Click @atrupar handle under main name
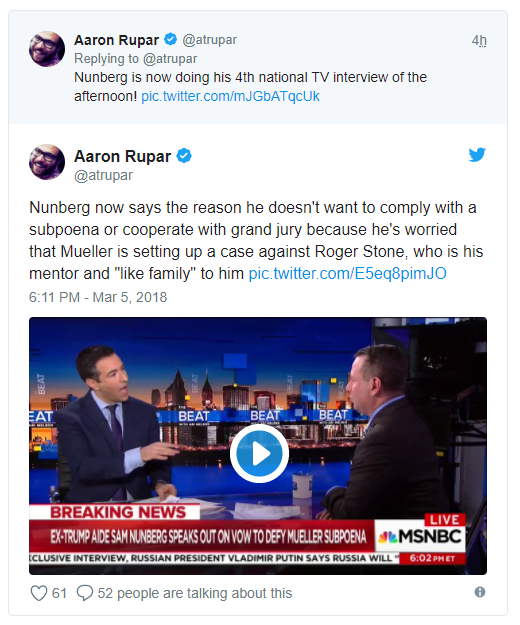520x625 pixels. coord(104,175)
